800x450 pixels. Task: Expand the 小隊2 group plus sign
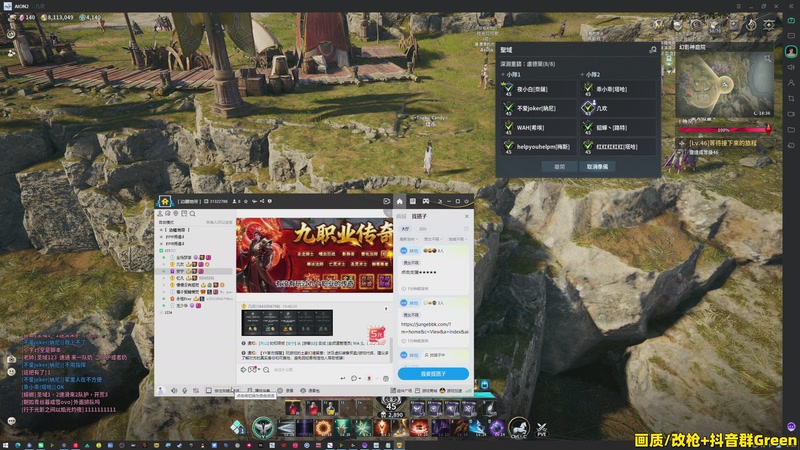(x=582, y=74)
